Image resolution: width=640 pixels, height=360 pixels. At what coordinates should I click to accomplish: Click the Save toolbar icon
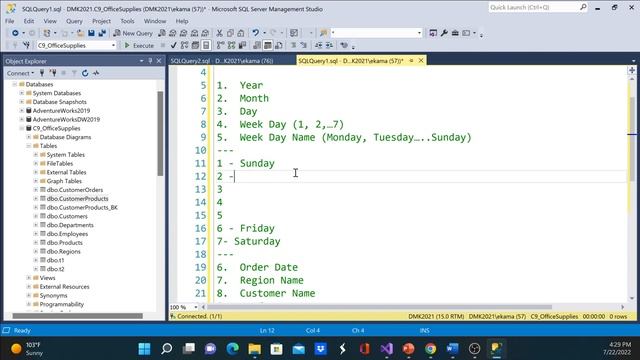(x=91, y=33)
